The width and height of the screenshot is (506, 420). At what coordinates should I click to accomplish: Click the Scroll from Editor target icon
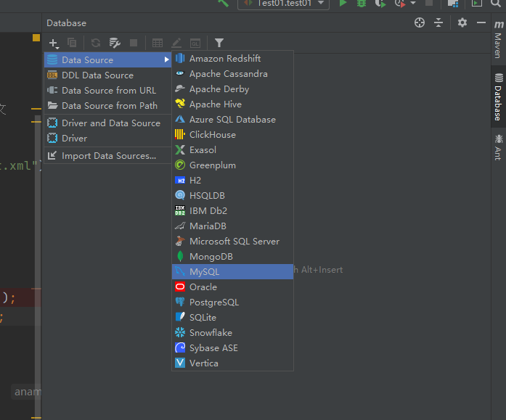tap(420, 23)
